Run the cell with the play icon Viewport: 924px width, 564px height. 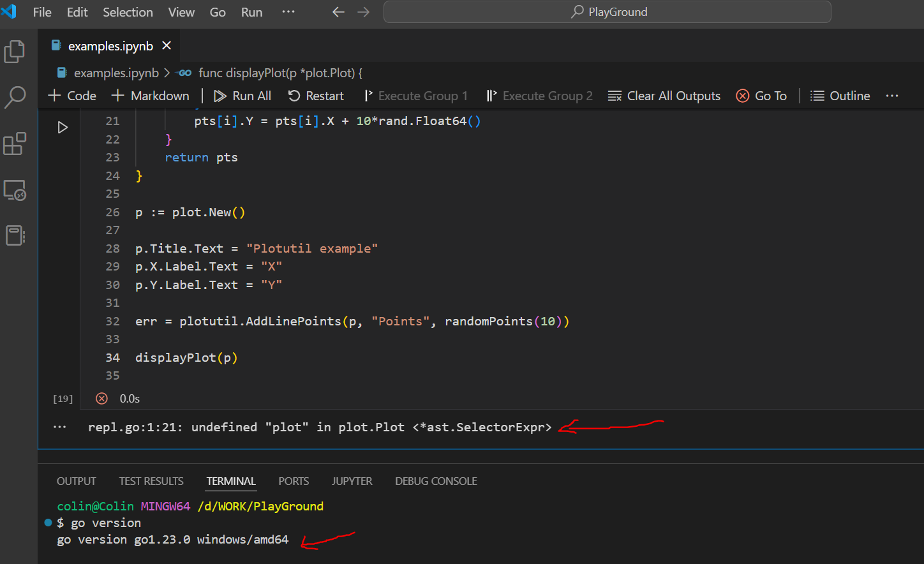click(63, 128)
